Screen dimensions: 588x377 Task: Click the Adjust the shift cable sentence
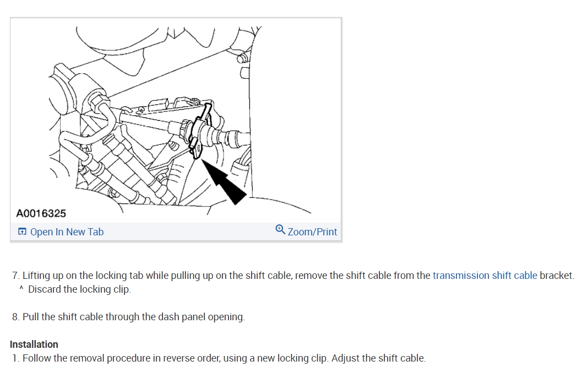[x=379, y=358]
